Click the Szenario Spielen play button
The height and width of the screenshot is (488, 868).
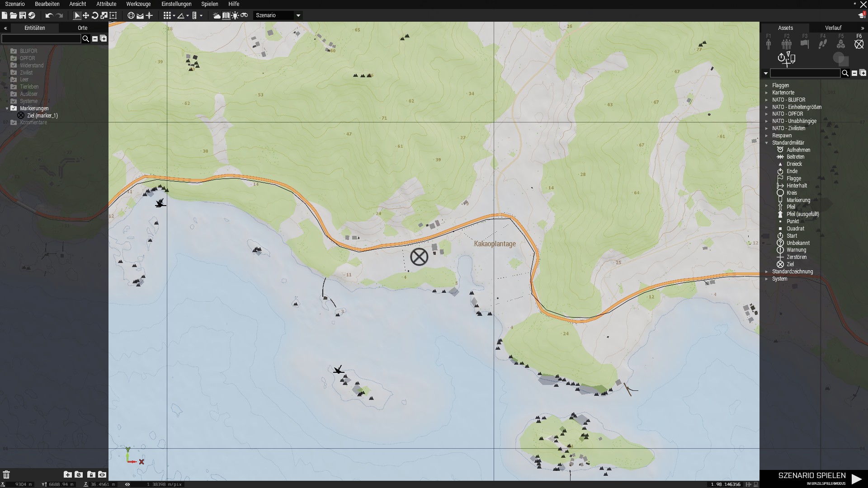[x=856, y=479]
